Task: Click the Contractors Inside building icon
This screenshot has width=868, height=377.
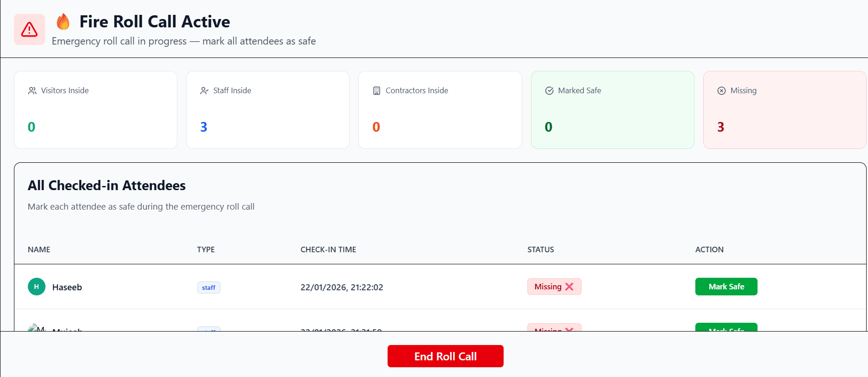Action: pos(377,90)
